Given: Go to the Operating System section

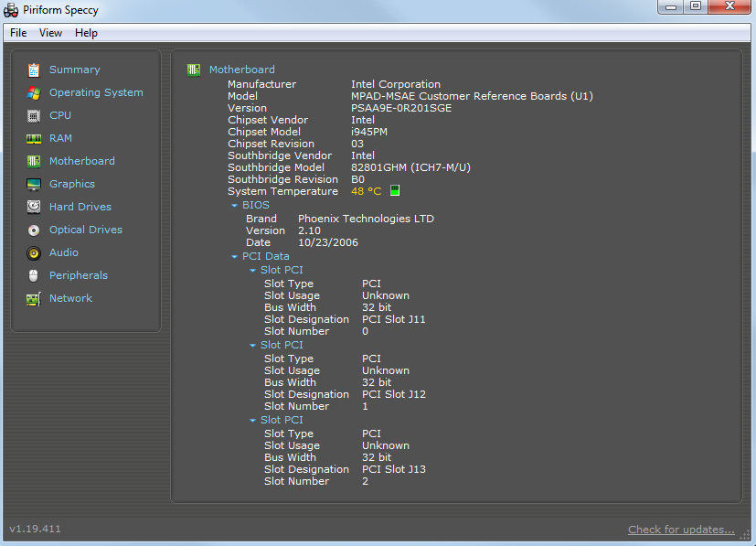Looking at the screenshot, I should [x=96, y=92].
